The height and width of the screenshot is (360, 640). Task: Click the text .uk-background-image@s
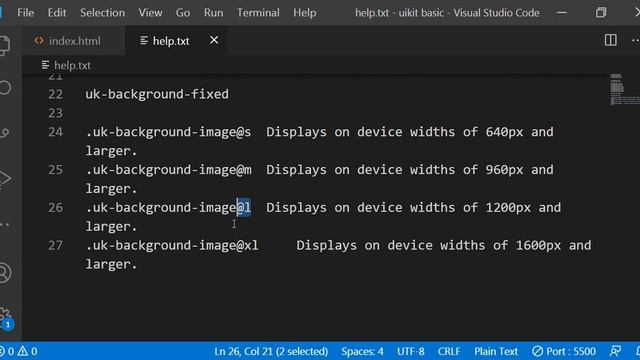pyautogui.click(x=168, y=132)
